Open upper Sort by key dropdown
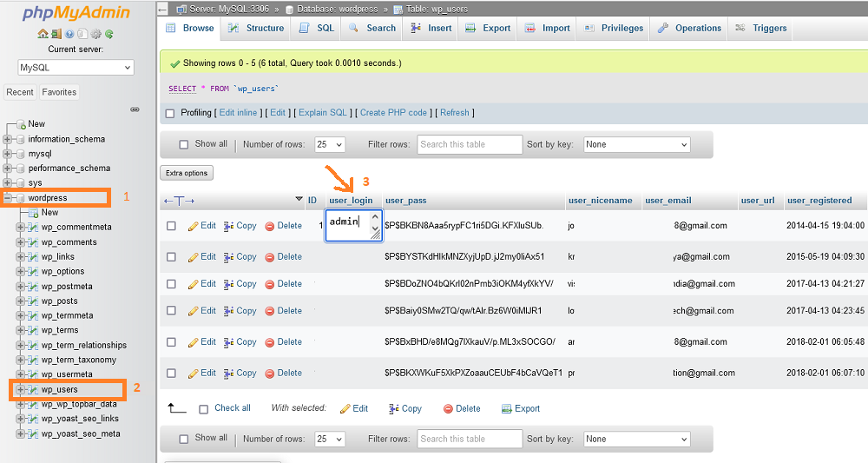The width and height of the screenshot is (868, 463). click(636, 144)
